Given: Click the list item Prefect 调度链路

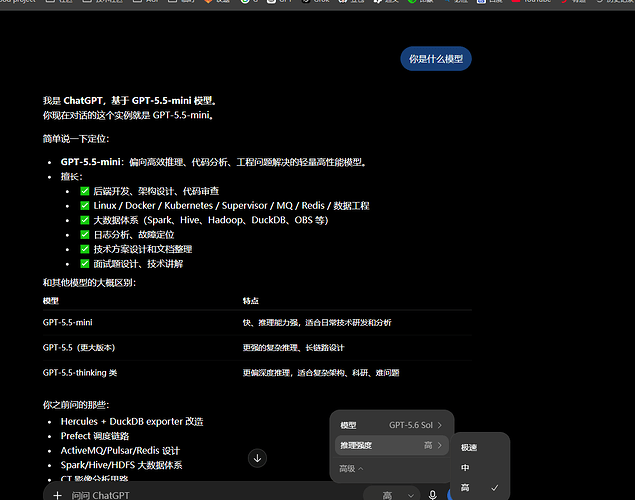Looking at the screenshot, I should [x=95, y=436].
